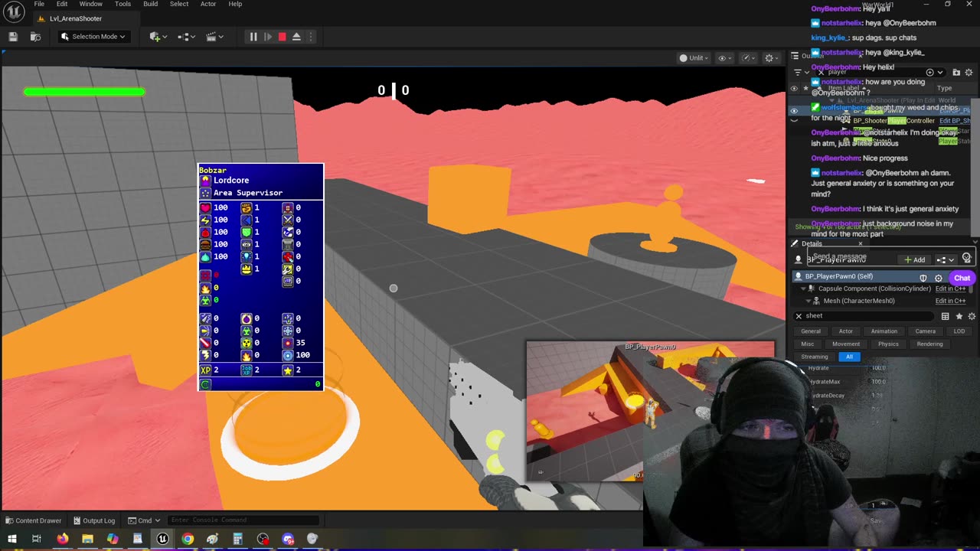Enable the Physics category filter

click(x=888, y=344)
